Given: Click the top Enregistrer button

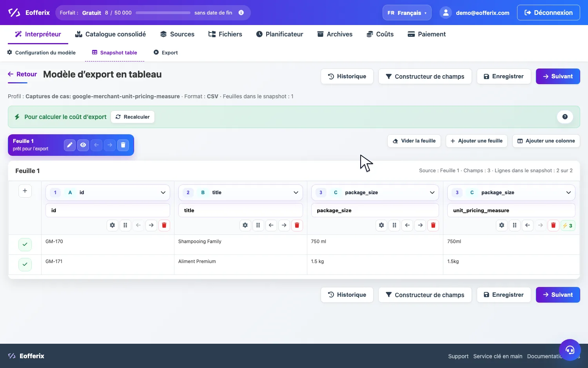Looking at the screenshot, I should pyautogui.click(x=504, y=76).
